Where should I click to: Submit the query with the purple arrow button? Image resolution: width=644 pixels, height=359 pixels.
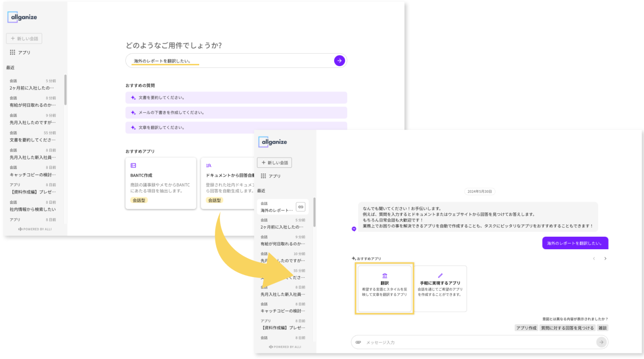pyautogui.click(x=339, y=61)
